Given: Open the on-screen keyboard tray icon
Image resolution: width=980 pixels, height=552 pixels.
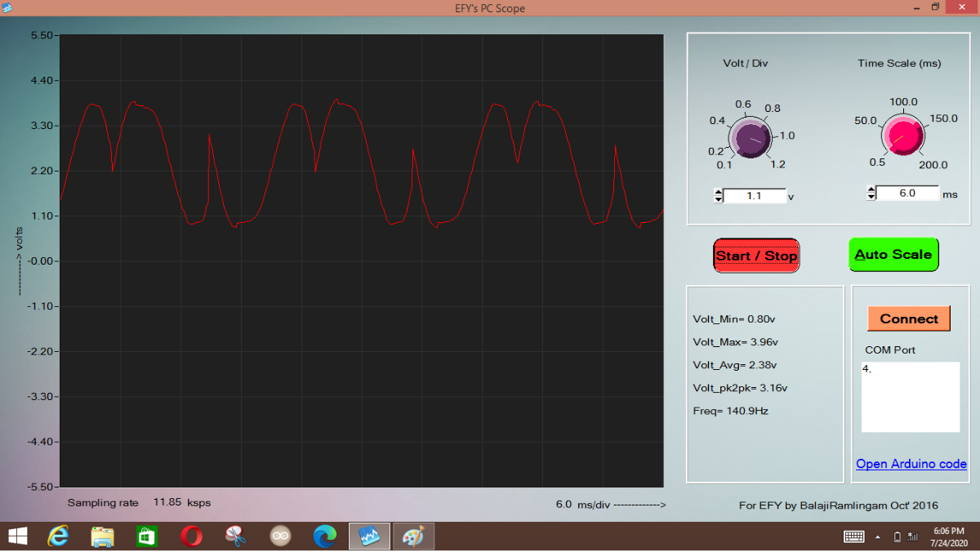Looking at the screenshot, I should pyautogui.click(x=853, y=536).
